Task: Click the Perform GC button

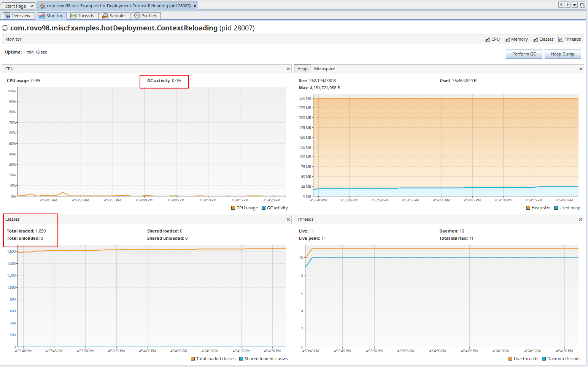Action: [524, 54]
